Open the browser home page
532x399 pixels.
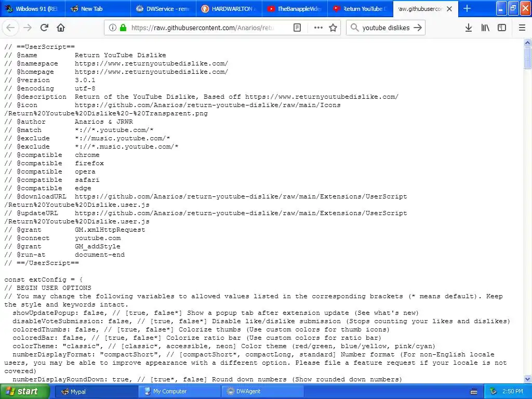61,28
